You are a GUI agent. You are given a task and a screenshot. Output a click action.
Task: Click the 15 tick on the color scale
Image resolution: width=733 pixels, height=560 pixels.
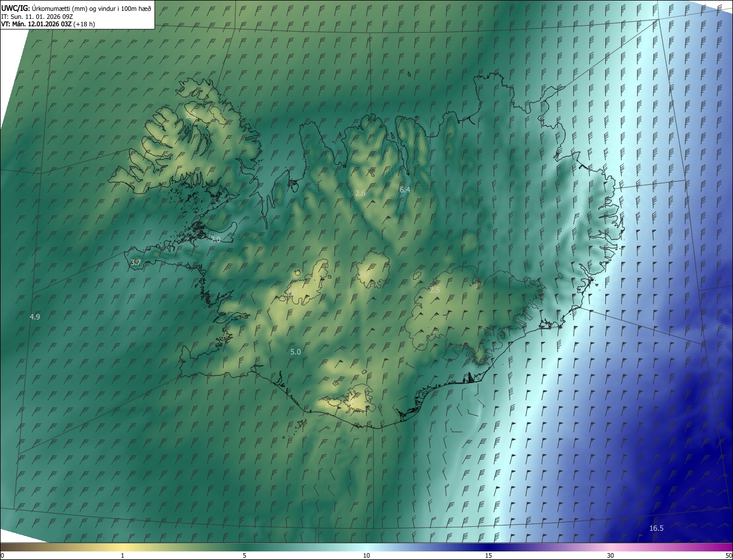pos(488,555)
